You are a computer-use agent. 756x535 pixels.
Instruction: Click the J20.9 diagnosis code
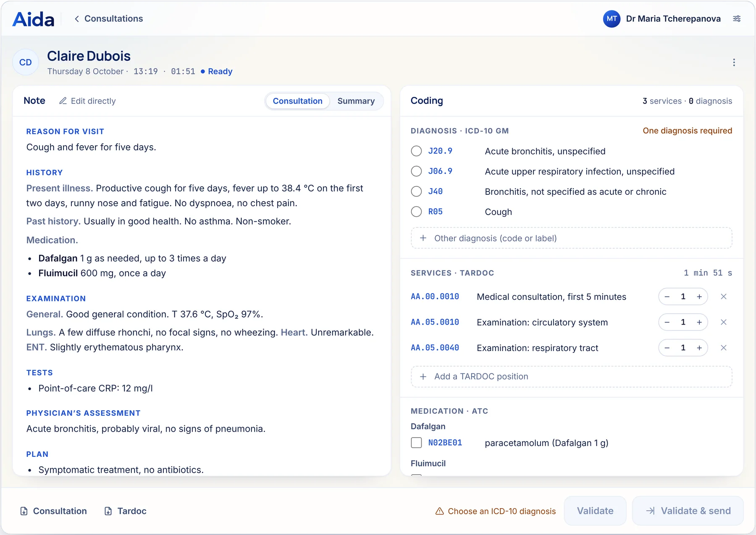440,151
